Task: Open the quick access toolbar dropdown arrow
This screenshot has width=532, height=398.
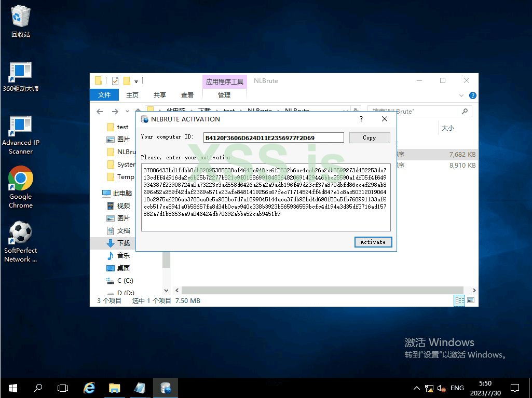Action: [x=136, y=81]
